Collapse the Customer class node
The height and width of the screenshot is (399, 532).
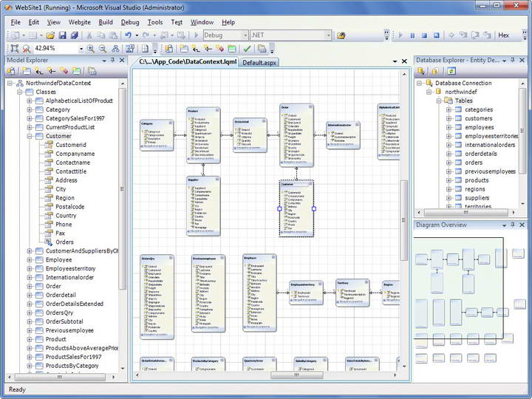pyautogui.click(x=30, y=136)
